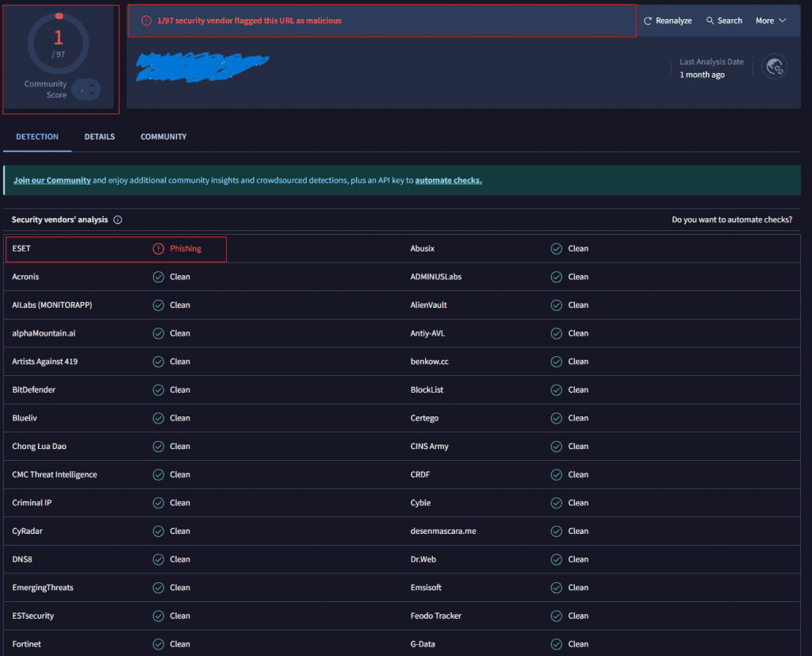Select the DNS8 vendor name
This screenshot has width=812, height=656.
[22, 559]
